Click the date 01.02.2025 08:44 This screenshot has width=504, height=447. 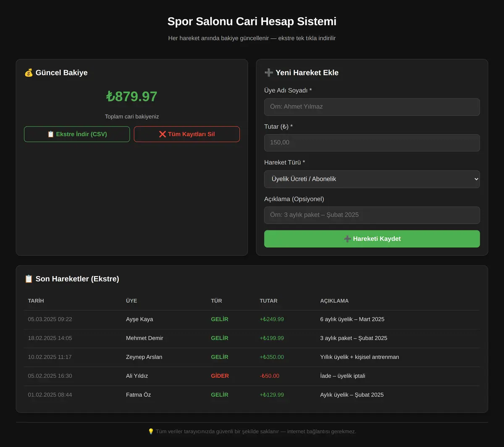point(50,395)
